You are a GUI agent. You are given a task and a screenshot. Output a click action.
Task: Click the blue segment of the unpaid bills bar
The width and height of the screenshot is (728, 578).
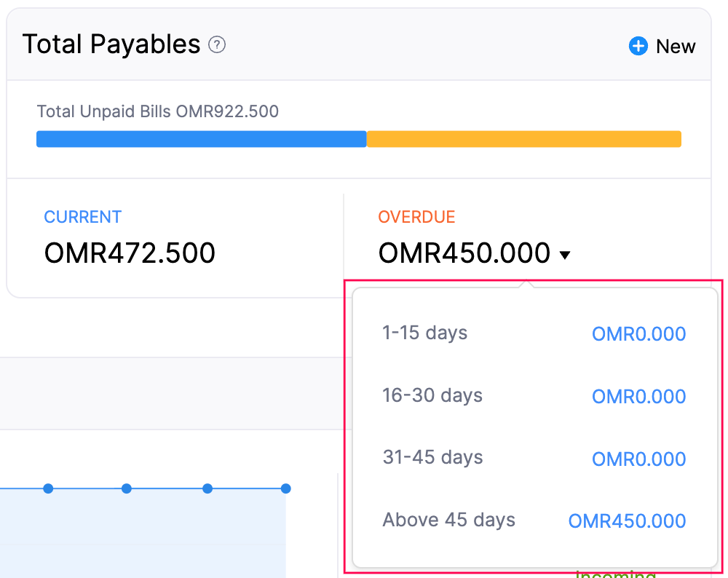[202, 138]
